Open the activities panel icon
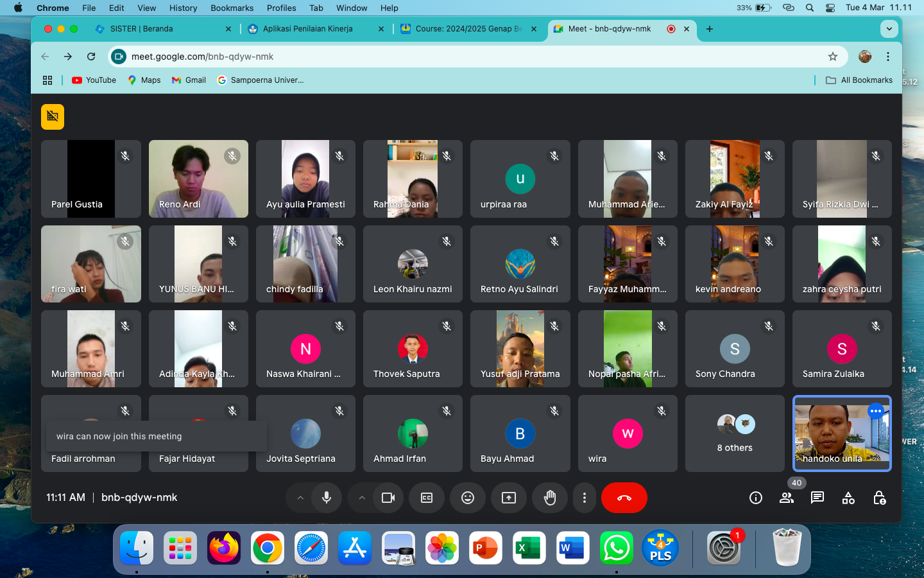The height and width of the screenshot is (578, 924). point(848,498)
